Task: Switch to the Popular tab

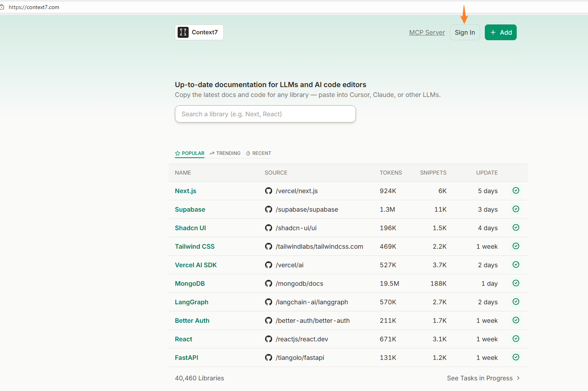Action: [189, 153]
